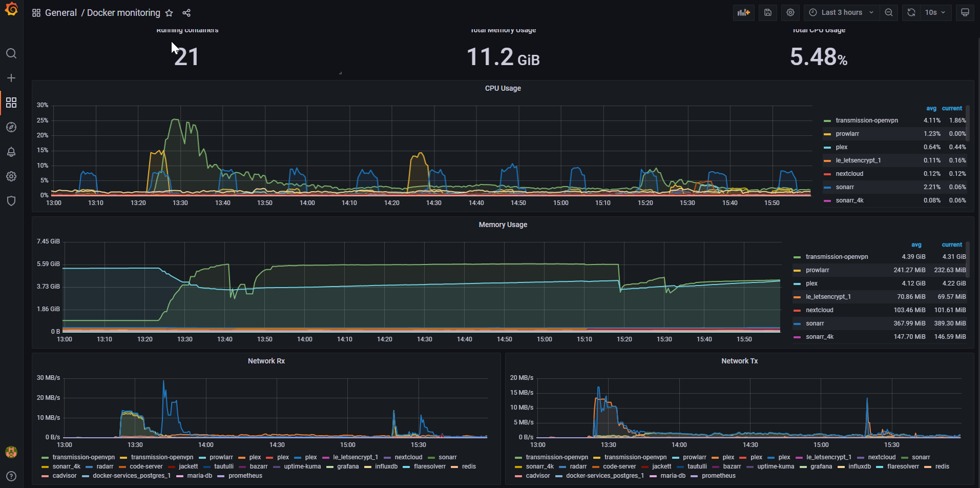This screenshot has height=488, width=980.
Task: Open the Explore compass icon in sidebar
Action: [x=11, y=127]
